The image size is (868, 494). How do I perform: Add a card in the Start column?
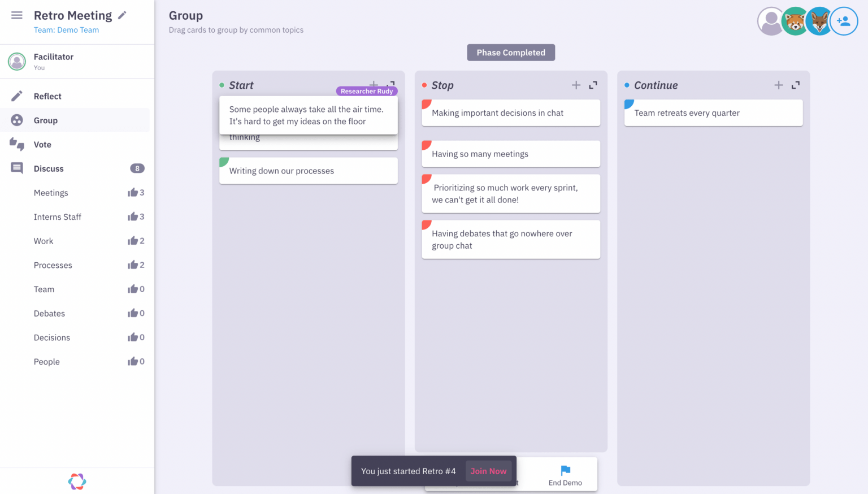pyautogui.click(x=374, y=84)
